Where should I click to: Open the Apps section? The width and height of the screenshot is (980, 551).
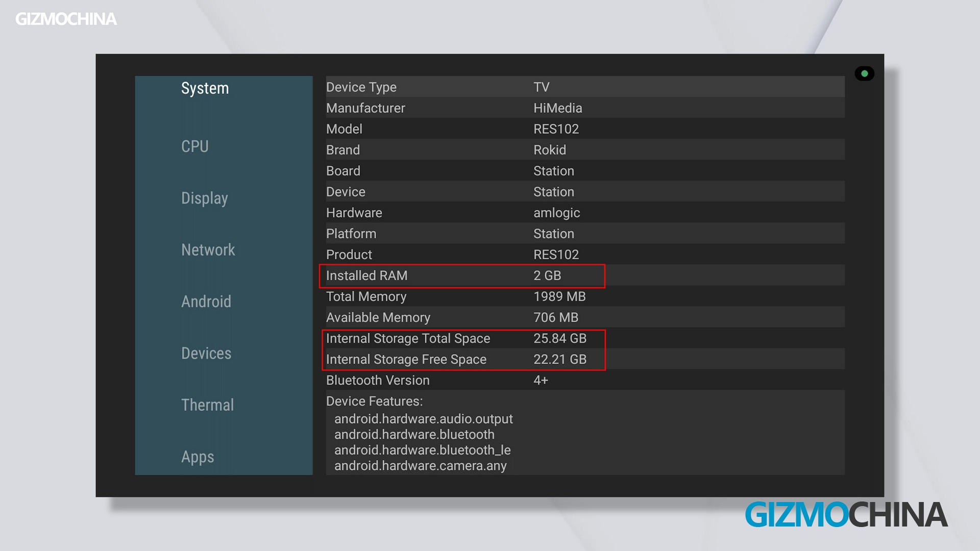[198, 457]
